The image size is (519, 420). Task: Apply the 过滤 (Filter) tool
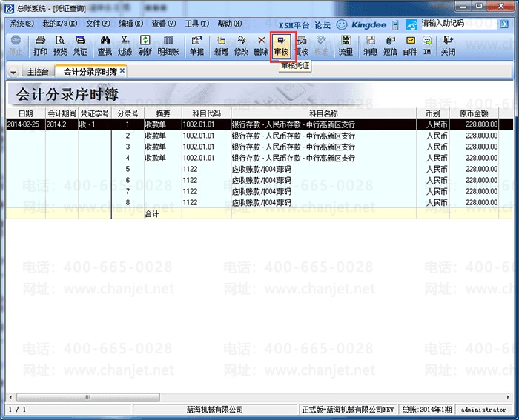(125, 45)
